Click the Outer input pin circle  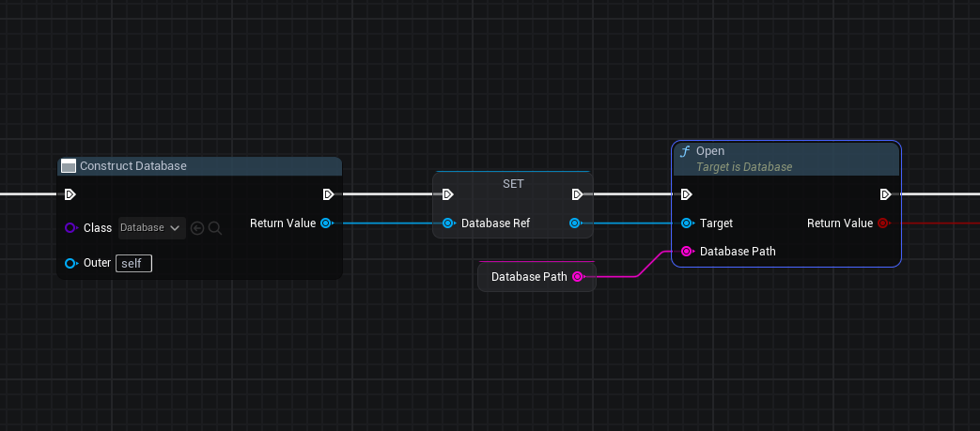pos(71,263)
